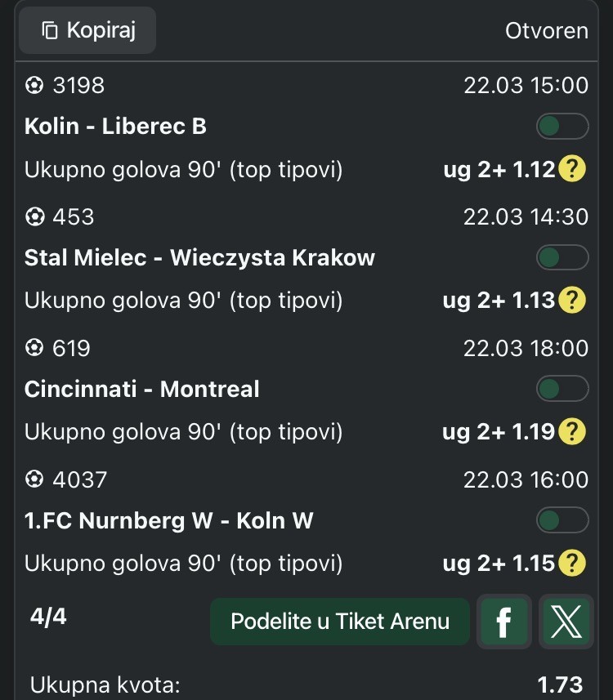Open help icon beside odds 1.13
This screenshot has width=613, height=700.
pos(573,301)
